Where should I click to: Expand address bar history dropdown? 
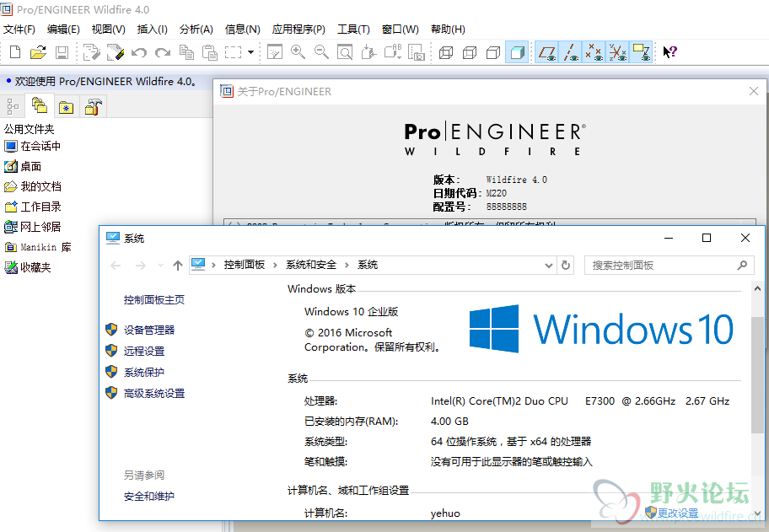coord(549,266)
